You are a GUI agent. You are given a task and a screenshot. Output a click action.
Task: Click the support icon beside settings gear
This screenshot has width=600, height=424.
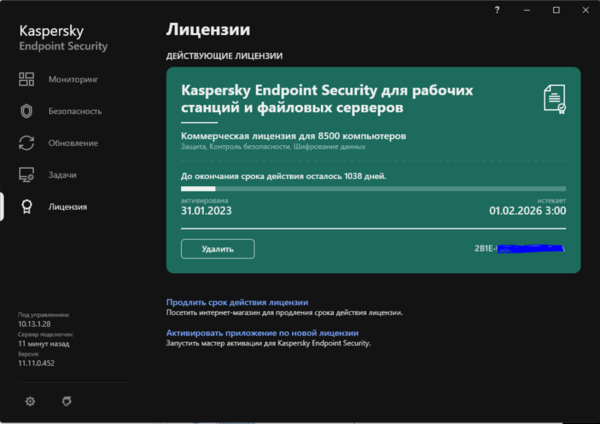coord(66,401)
